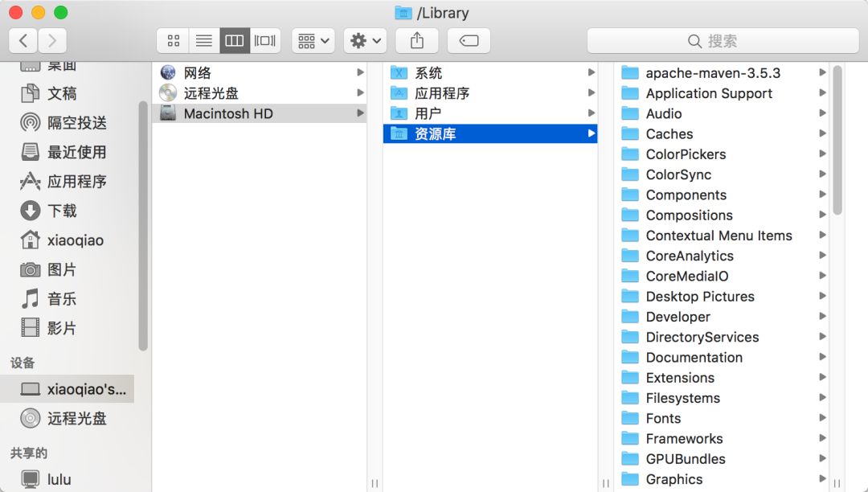The height and width of the screenshot is (492, 868).
Task: Expand the Application Support folder arrow
Action: click(x=822, y=93)
